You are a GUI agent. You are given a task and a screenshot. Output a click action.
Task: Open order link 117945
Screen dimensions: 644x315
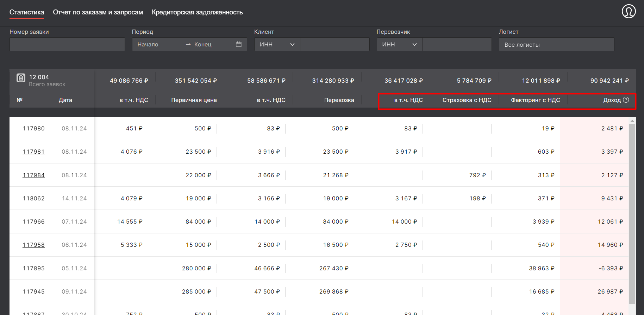tap(34, 291)
